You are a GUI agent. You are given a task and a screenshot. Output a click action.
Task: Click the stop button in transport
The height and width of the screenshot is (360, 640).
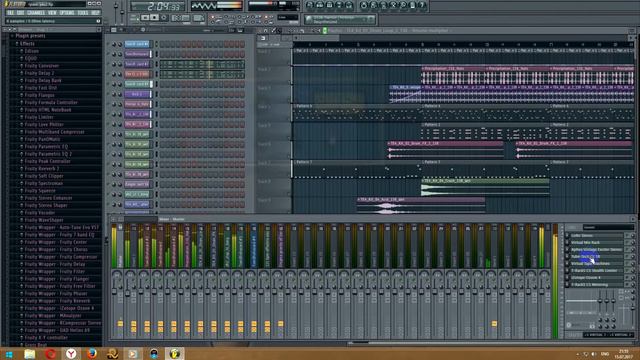(155, 18)
